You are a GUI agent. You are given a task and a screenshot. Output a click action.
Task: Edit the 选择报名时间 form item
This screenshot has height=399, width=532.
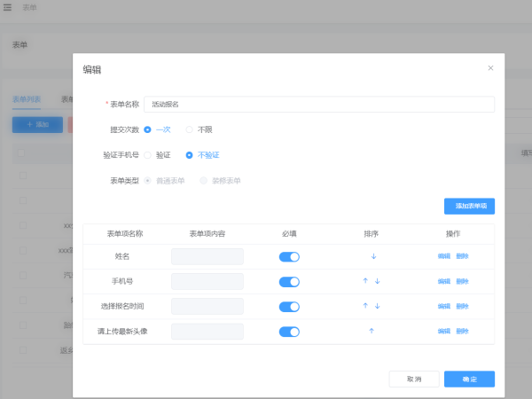[x=444, y=306]
